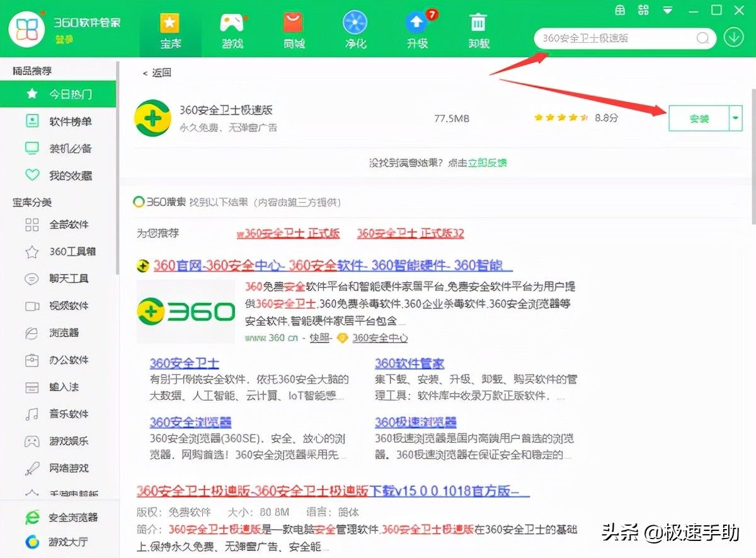Open the 360安全浏览器 sublink

click(x=190, y=422)
